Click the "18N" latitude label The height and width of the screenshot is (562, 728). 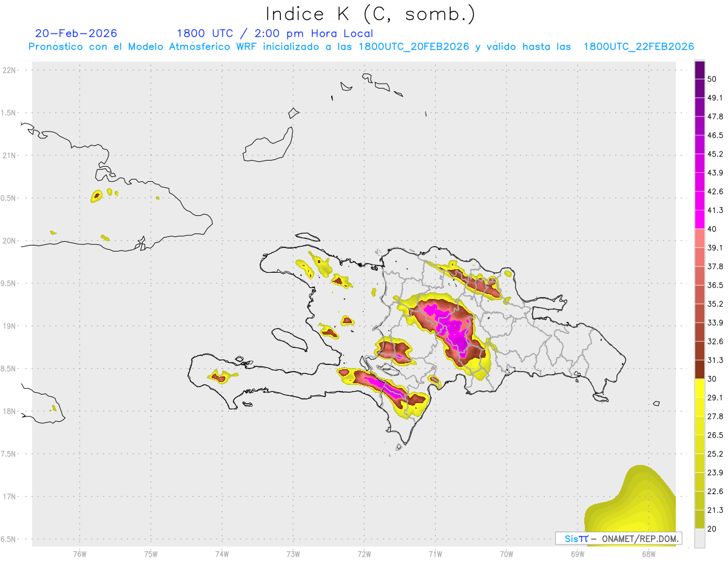(10, 412)
